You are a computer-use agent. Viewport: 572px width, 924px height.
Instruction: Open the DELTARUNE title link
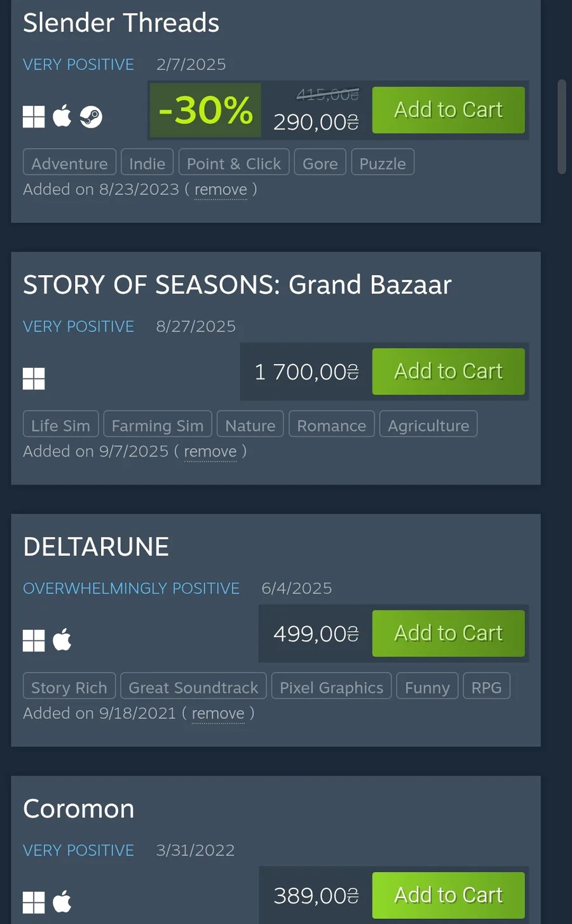(x=96, y=547)
